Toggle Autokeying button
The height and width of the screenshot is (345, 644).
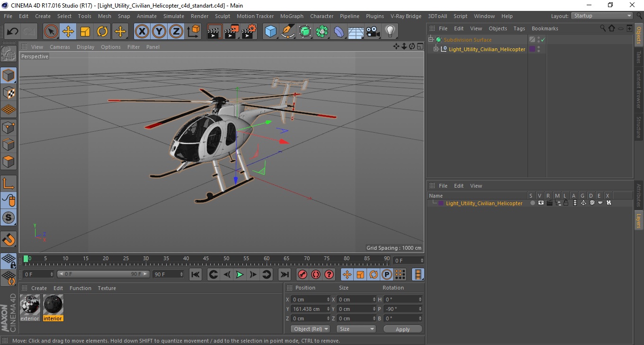316,274
